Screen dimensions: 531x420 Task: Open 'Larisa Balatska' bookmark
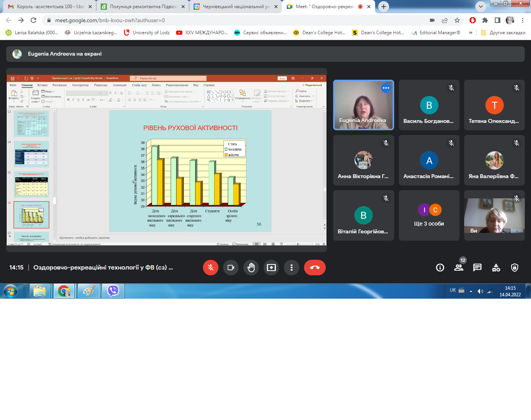pyautogui.click(x=32, y=33)
